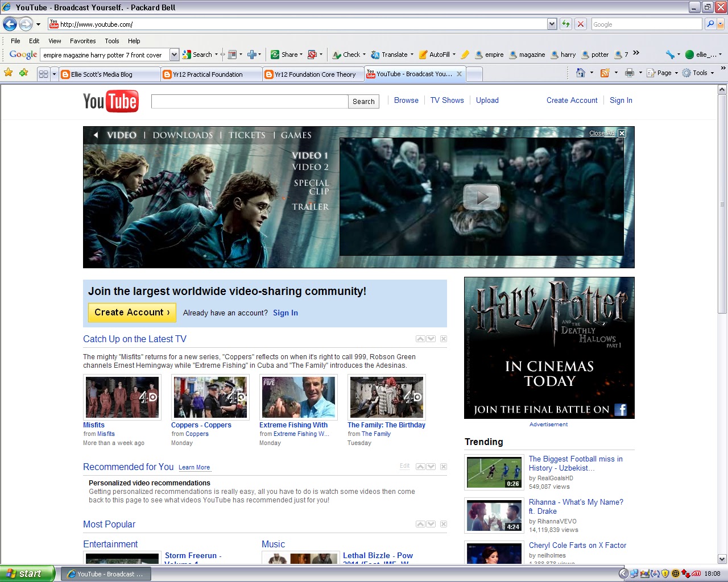Click the RSS feeds icon
Viewport: 728px width, 582px height.
click(x=605, y=73)
